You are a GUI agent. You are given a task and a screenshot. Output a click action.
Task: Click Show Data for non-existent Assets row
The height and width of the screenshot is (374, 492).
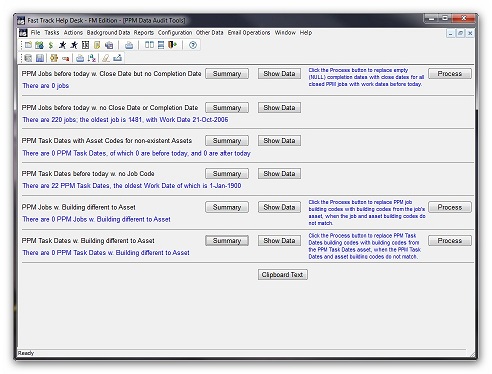tap(279, 141)
